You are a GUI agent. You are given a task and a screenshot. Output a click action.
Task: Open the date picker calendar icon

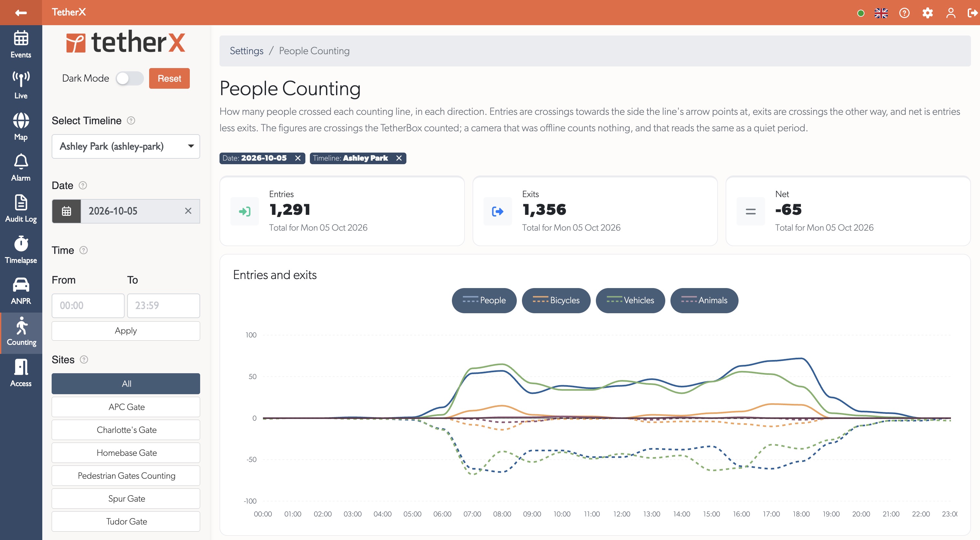pos(66,211)
